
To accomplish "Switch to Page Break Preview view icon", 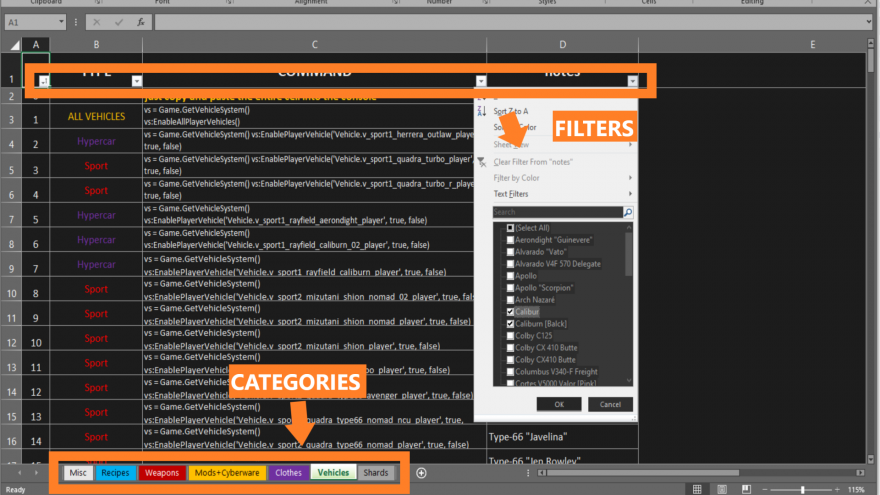I will (748, 489).
